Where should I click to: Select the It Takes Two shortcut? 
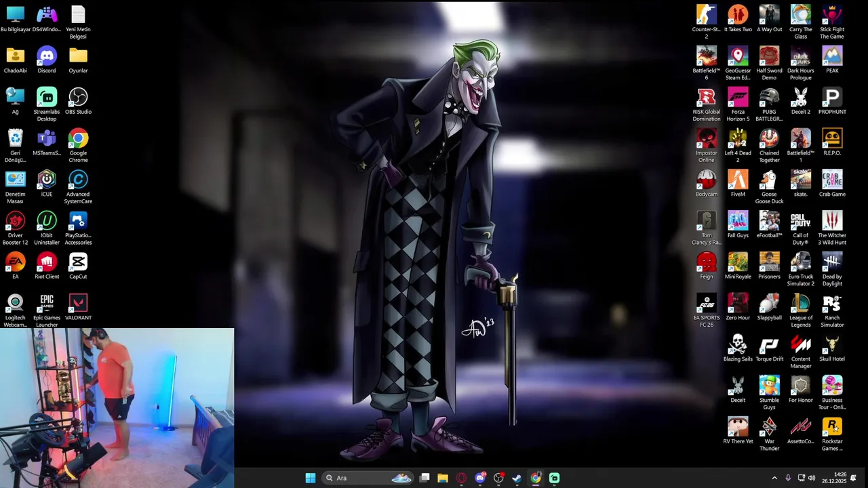tap(738, 19)
